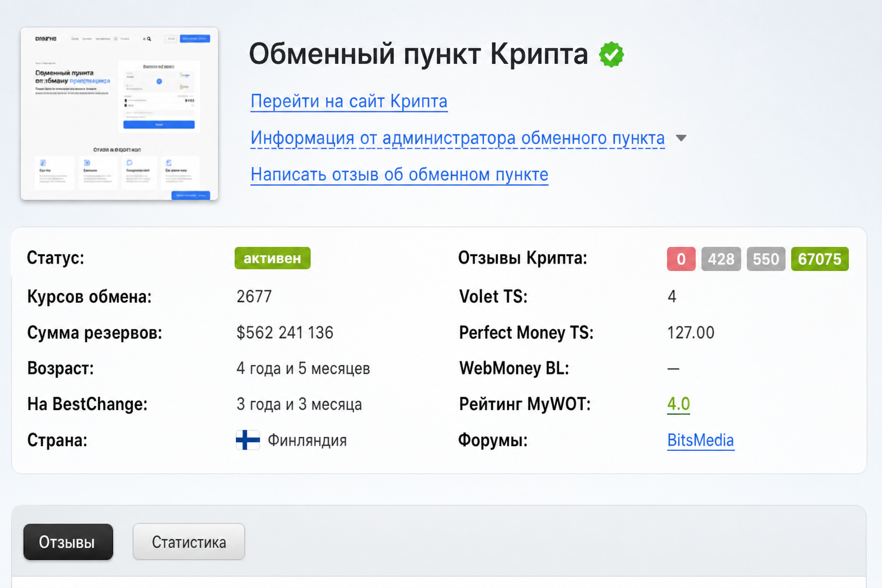The height and width of the screenshot is (588, 882).
Task: Open the BitsMedia forum link
Action: [x=701, y=440]
